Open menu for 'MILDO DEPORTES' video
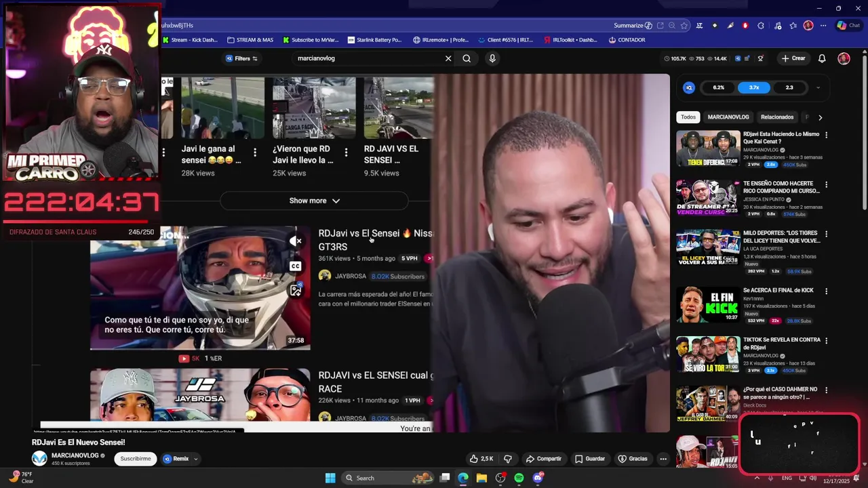The height and width of the screenshot is (488, 868). point(826,234)
